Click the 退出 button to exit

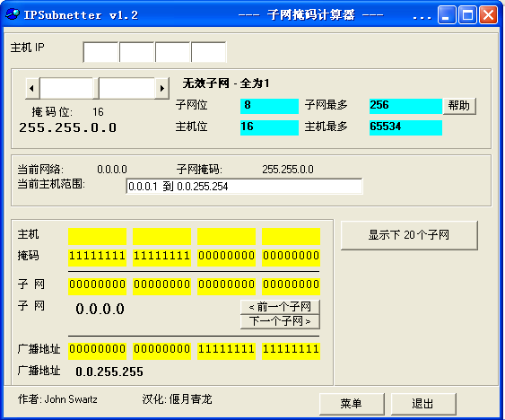(x=423, y=404)
